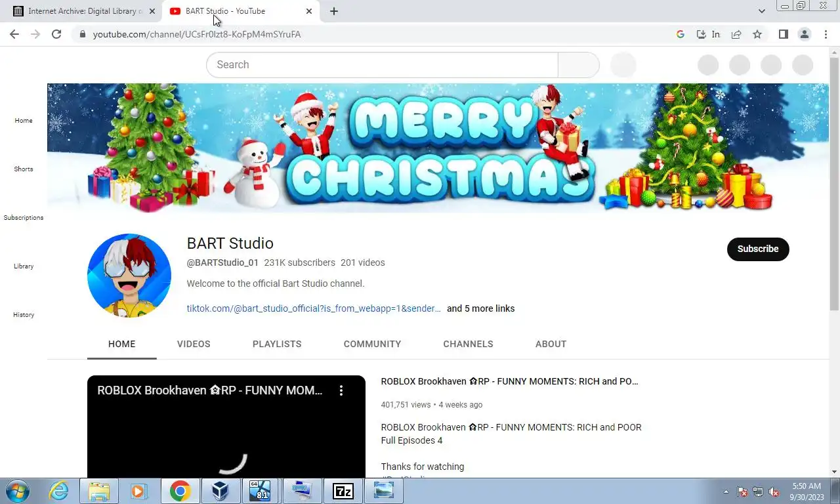Image resolution: width=840 pixels, height=504 pixels.
Task: Open the browser side panel
Action: [783, 34]
